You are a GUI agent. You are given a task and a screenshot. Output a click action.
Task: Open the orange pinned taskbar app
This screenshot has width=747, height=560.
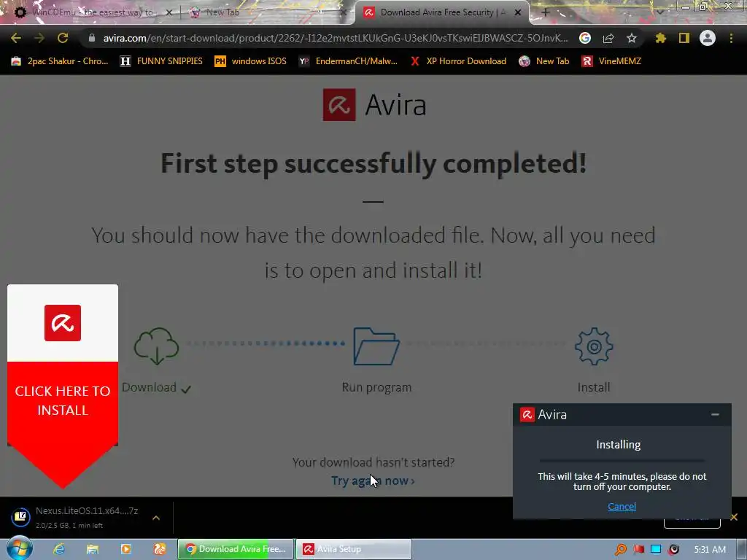(160, 549)
